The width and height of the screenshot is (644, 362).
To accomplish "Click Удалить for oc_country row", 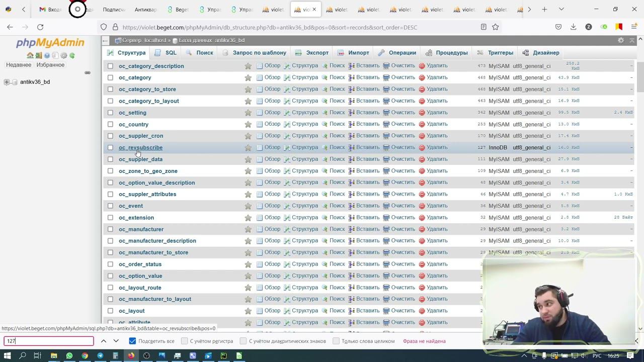I will (x=433, y=124).
